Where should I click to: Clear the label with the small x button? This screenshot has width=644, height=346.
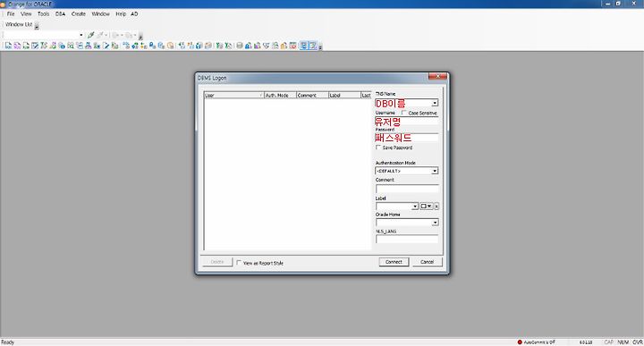(436, 206)
